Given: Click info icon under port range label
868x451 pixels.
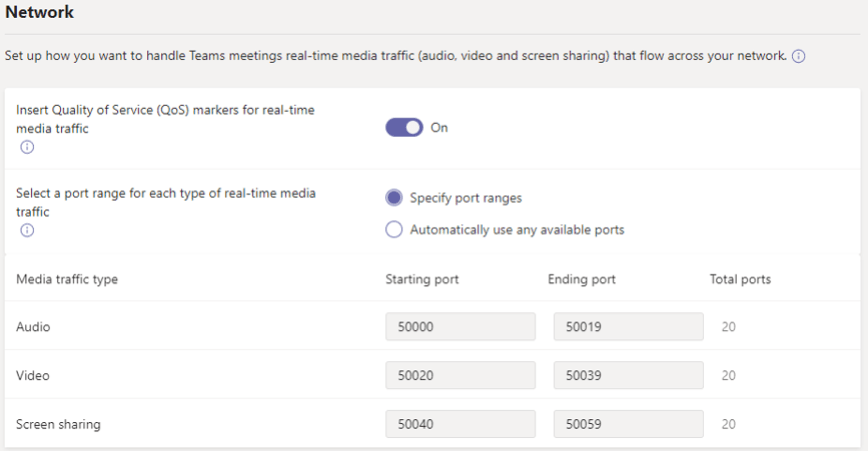Looking at the screenshot, I should tap(27, 230).
